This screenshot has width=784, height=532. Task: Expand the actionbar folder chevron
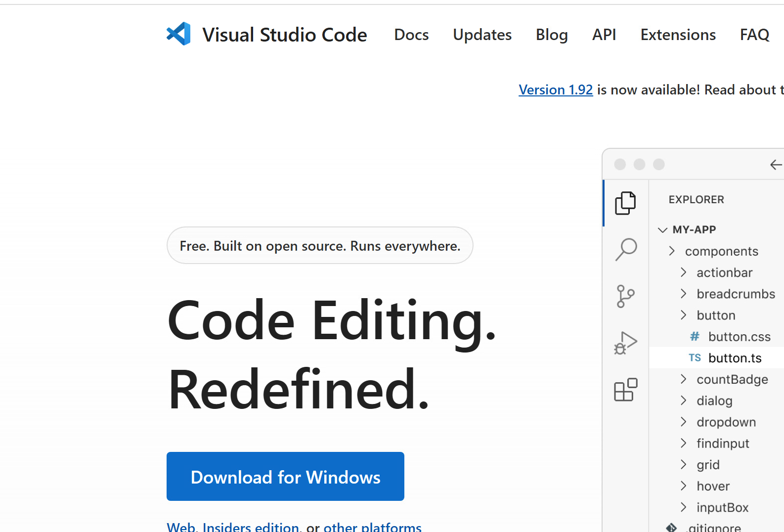683,272
